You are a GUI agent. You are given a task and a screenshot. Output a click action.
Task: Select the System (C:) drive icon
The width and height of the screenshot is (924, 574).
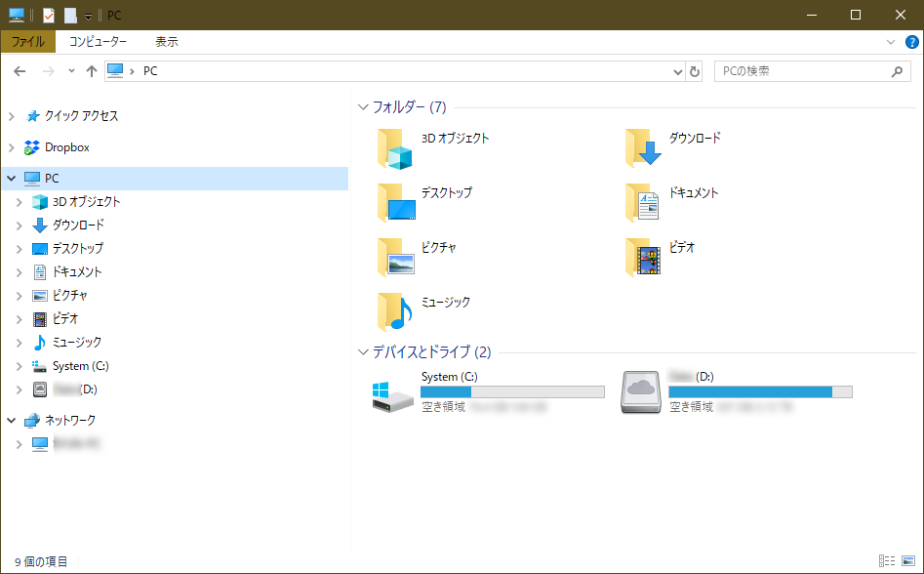coord(393,394)
